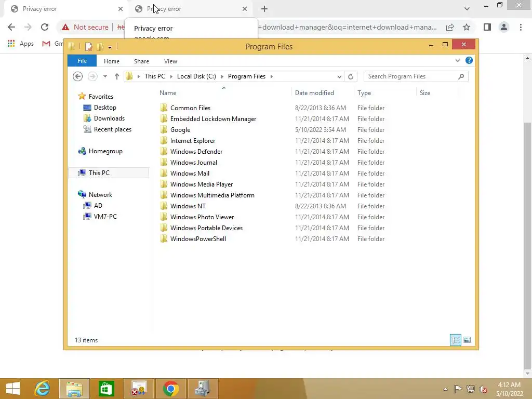532x399 pixels.
Task: Click the Properties quick access toolbar icon
Action: [88, 47]
